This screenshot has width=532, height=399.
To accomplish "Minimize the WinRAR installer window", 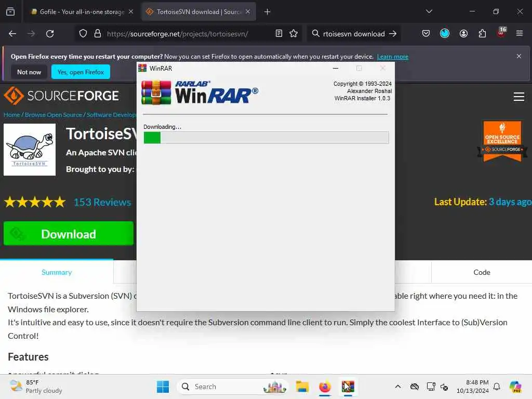I will coord(336,68).
